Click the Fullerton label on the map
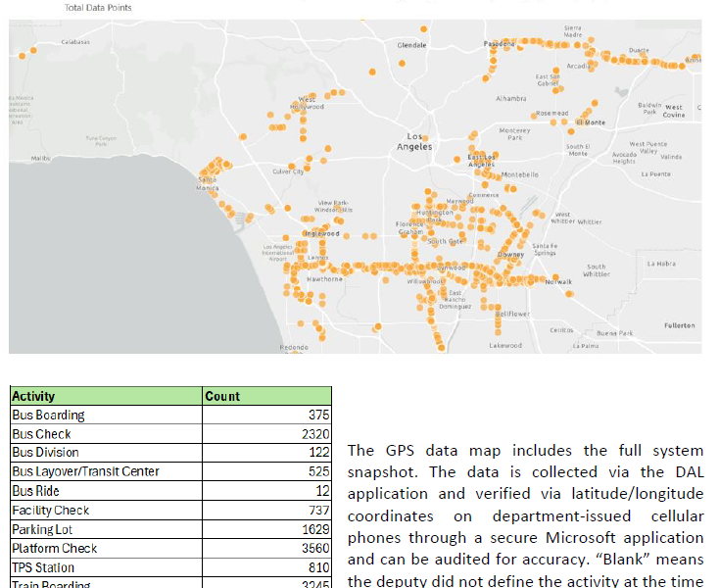The height and width of the screenshot is (588, 719). tap(679, 324)
